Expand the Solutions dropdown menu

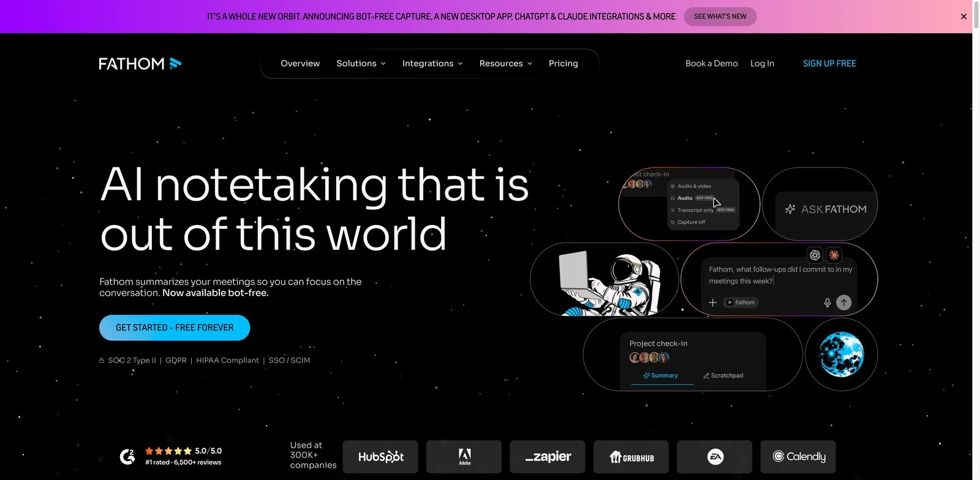click(x=361, y=63)
